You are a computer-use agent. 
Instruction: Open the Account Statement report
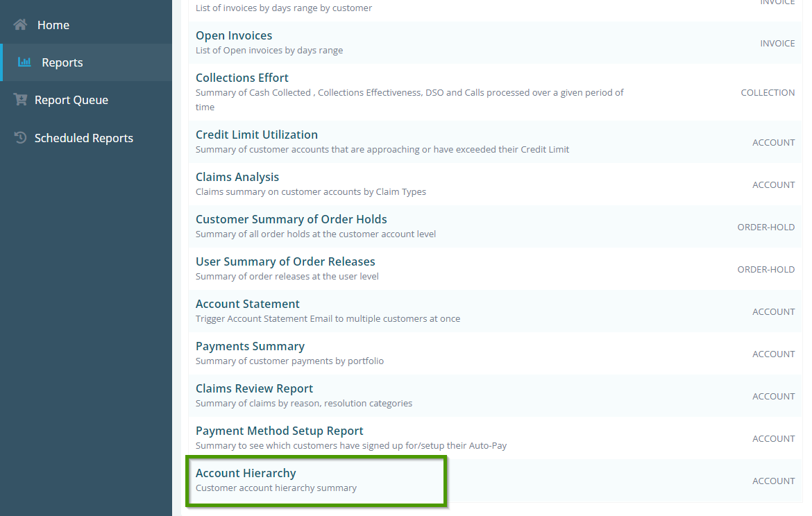click(x=248, y=304)
